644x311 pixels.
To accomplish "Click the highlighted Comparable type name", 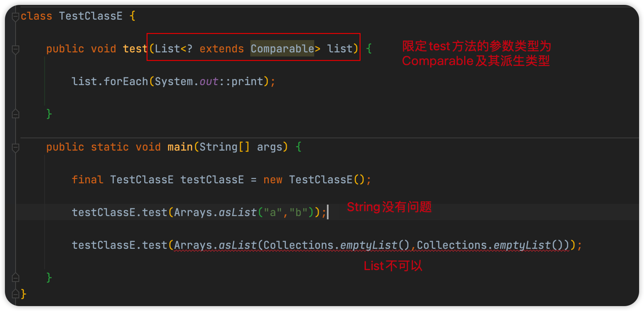I will tap(282, 49).
